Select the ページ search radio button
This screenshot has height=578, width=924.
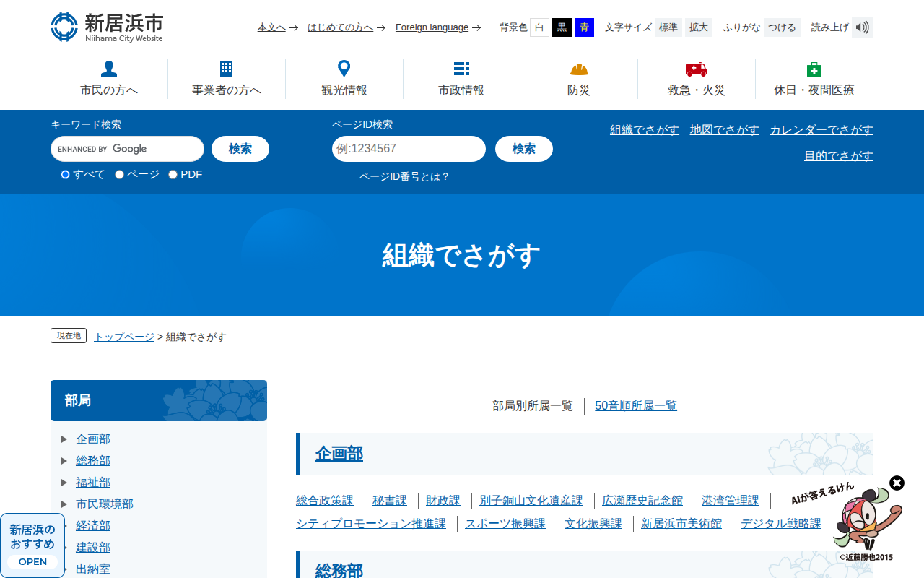pyautogui.click(x=118, y=174)
